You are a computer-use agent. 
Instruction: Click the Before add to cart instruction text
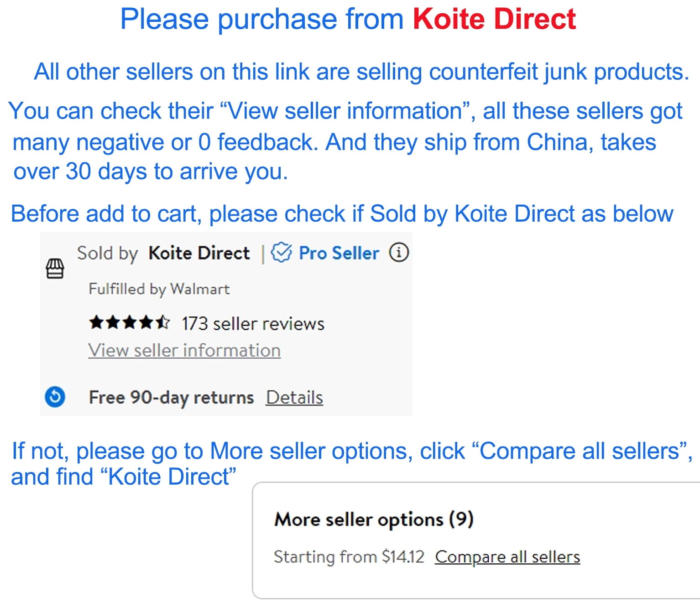(x=342, y=214)
